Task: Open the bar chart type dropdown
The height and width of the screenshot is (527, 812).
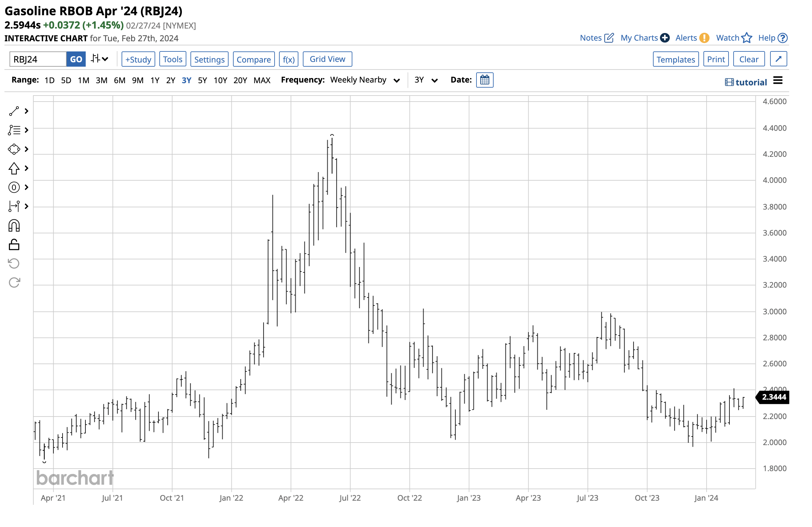Action: click(99, 59)
